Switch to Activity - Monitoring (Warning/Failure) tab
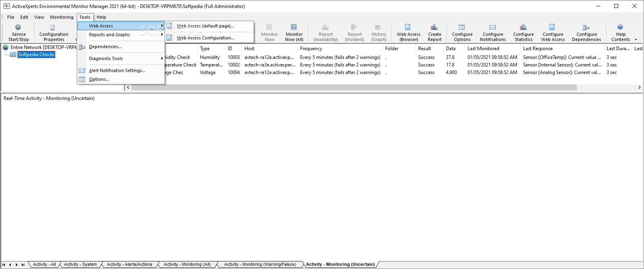The image size is (644, 269). click(x=260, y=264)
